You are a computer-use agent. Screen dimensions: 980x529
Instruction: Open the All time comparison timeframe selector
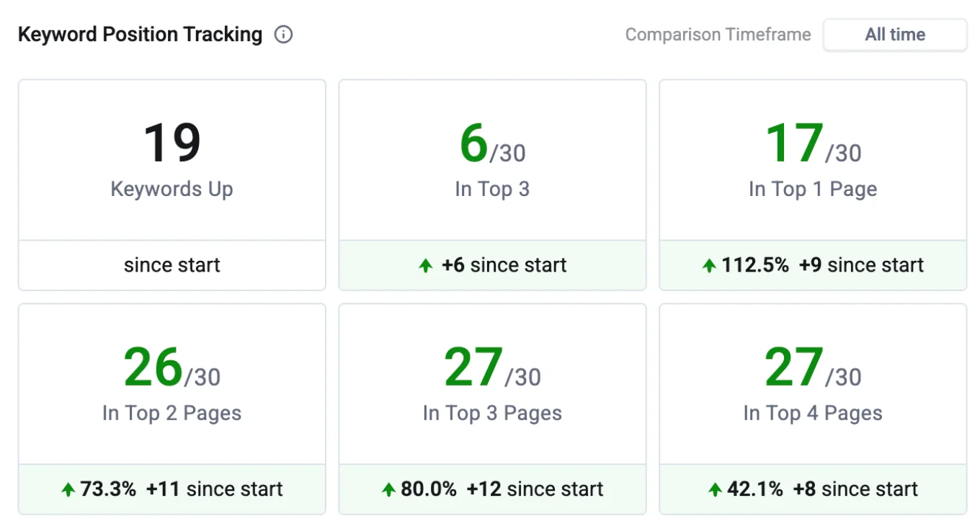click(894, 34)
